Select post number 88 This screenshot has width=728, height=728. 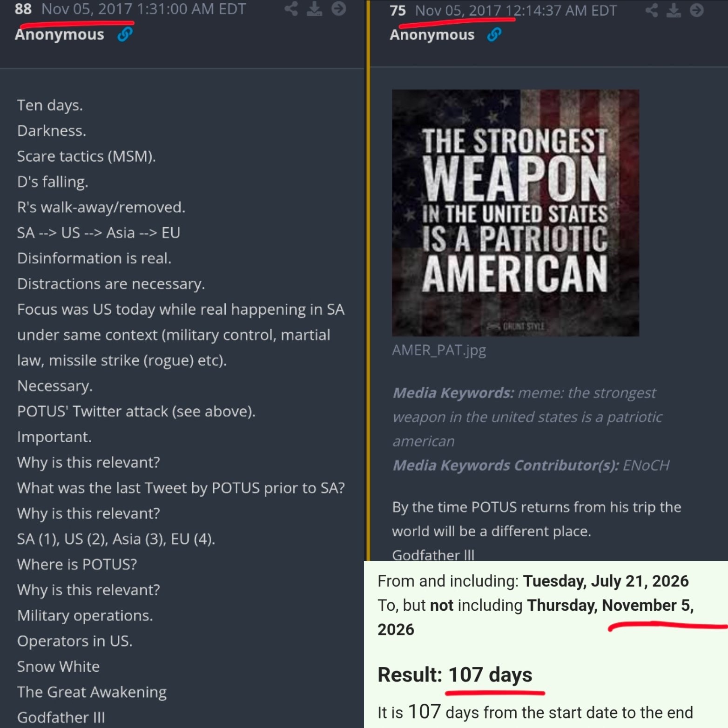coord(23,8)
